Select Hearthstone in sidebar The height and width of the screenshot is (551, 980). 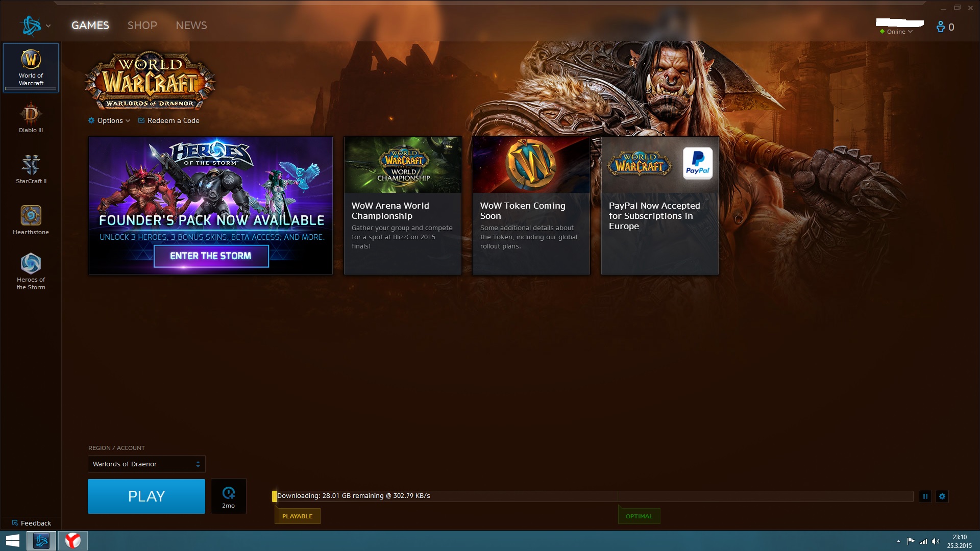(31, 220)
